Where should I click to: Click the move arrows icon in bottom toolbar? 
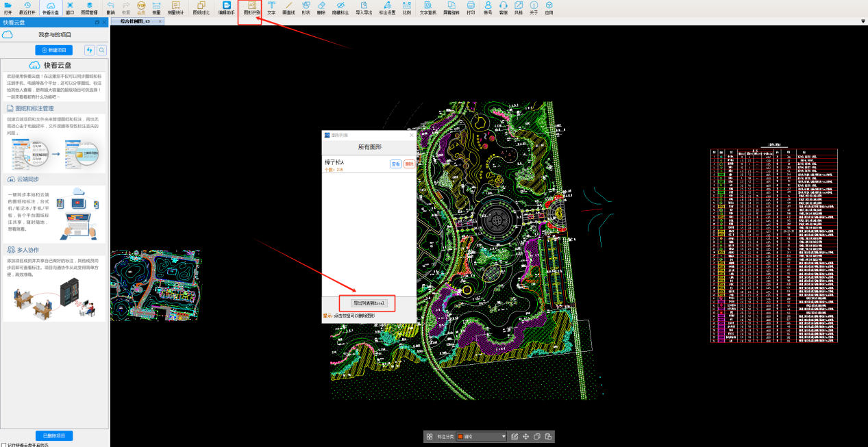tap(525, 436)
